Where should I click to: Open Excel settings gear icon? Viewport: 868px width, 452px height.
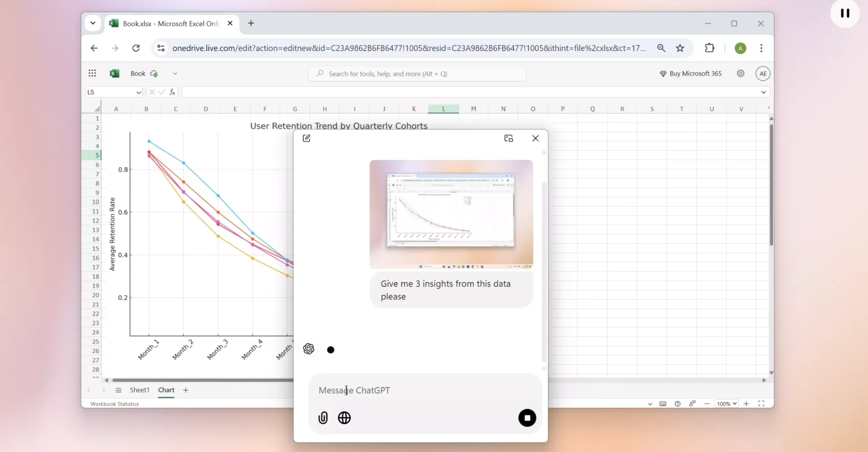741,73
